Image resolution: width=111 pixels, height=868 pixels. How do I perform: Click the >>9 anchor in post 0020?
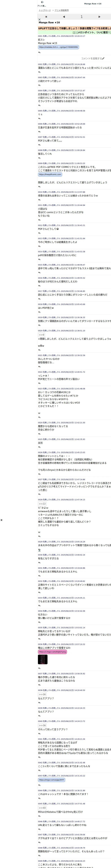pos(41,335)
